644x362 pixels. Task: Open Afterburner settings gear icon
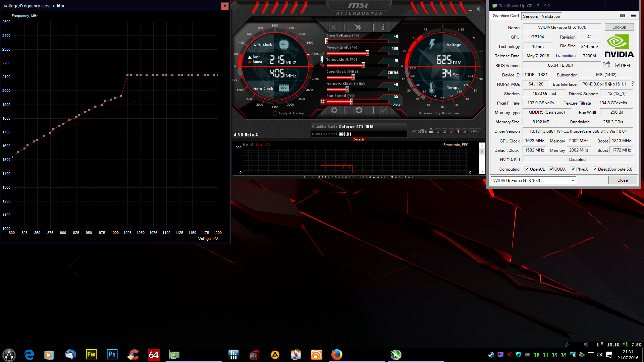click(334, 110)
